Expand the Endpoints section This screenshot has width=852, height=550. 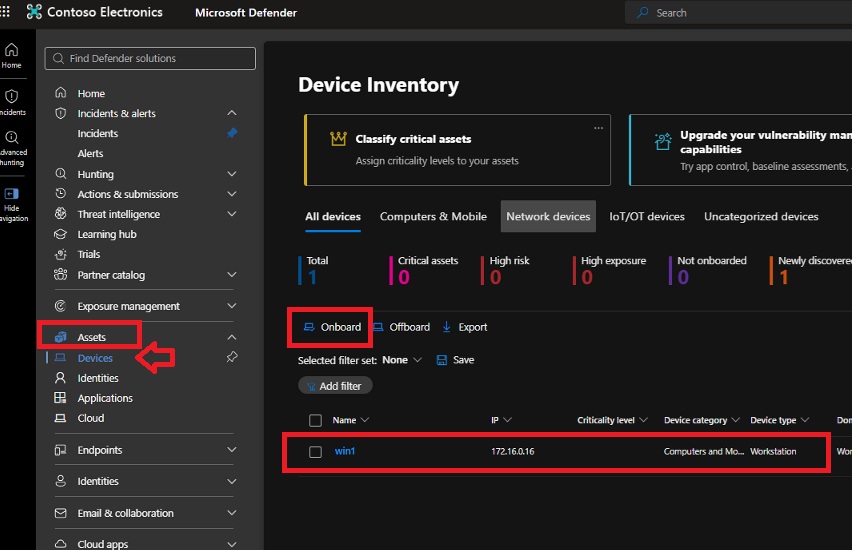pyautogui.click(x=232, y=450)
